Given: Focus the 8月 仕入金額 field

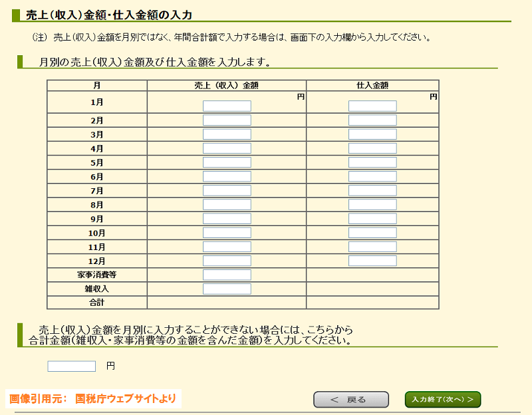Looking at the screenshot, I should pyautogui.click(x=372, y=205).
